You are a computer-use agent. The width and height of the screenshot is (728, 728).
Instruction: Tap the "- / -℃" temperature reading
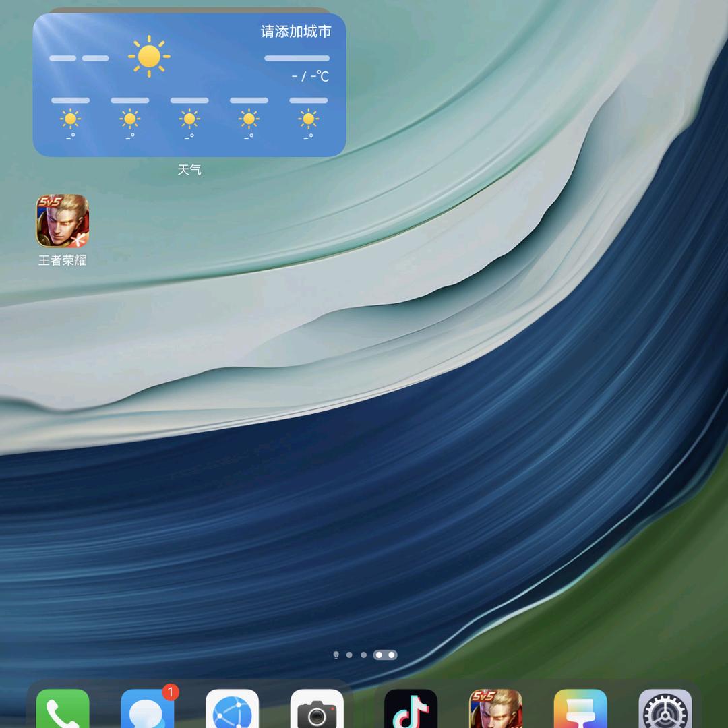[310, 77]
